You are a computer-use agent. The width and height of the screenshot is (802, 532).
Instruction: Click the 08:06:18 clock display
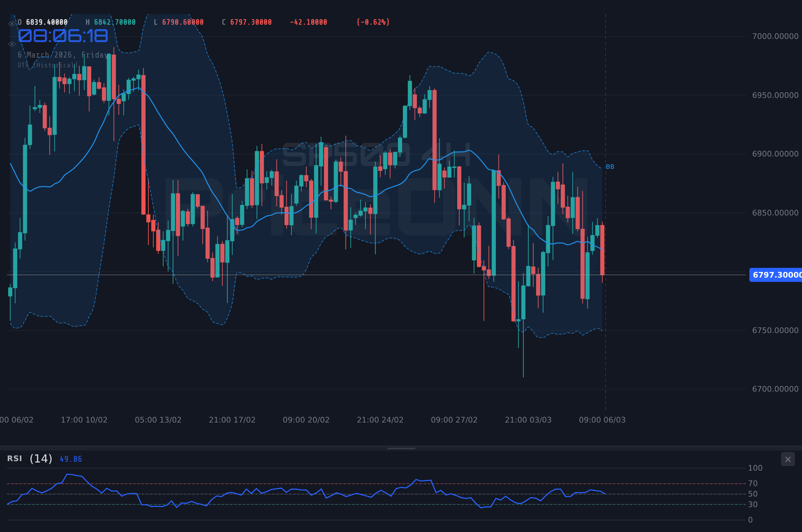(63, 36)
